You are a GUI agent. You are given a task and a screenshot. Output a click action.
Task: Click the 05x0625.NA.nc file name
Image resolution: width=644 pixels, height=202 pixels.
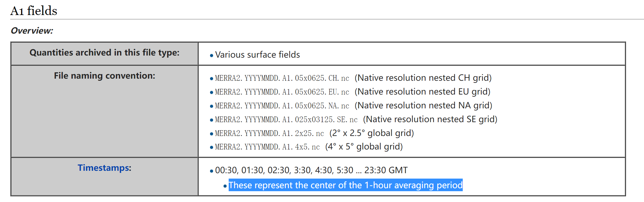[x=282, y=106]
